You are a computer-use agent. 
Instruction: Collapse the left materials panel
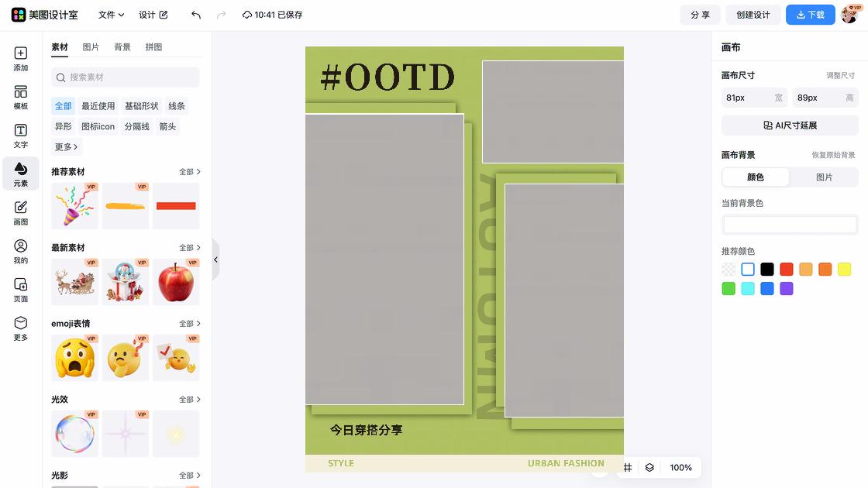coord(216,259)
